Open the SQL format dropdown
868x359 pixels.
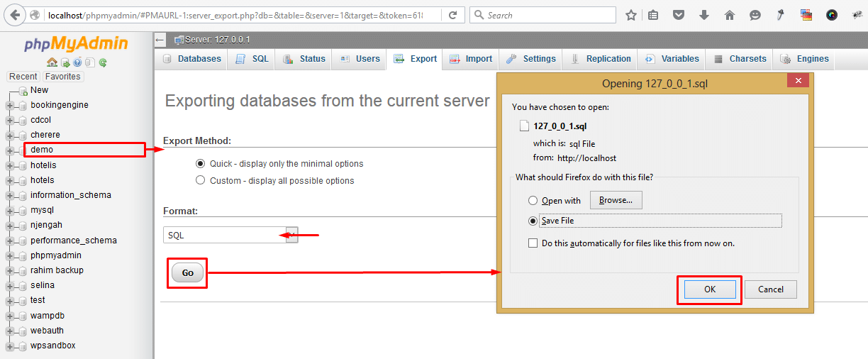[x=230, y=235]
